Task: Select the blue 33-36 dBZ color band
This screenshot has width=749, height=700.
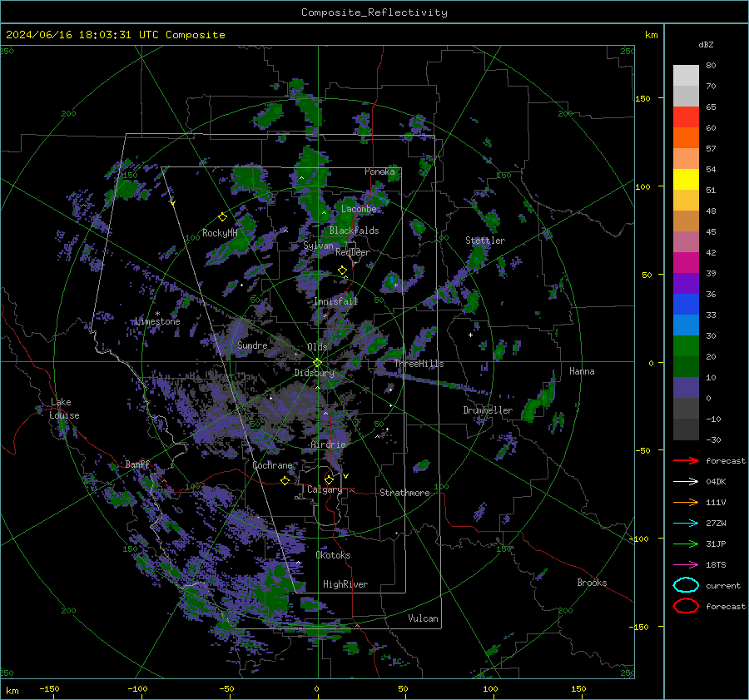Action: (686, 305)
